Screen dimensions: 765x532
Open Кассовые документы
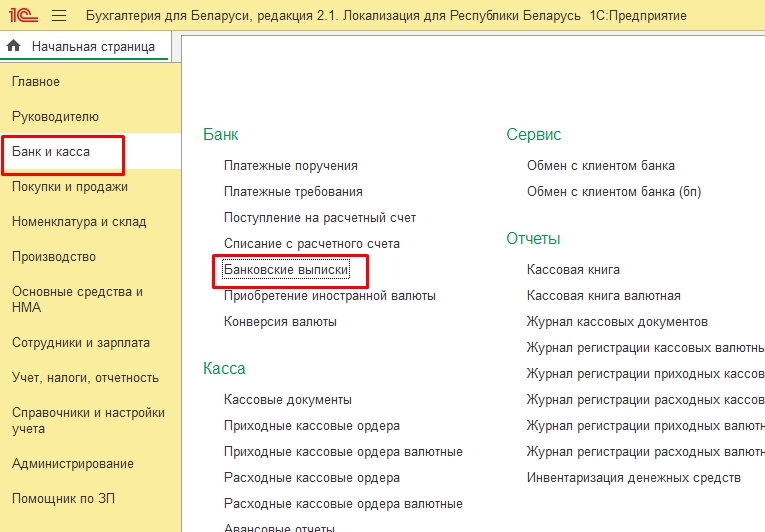click(288, 400)
